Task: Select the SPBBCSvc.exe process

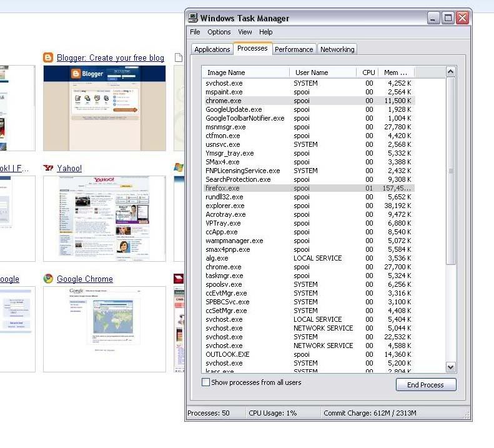Action: point(309,302)
